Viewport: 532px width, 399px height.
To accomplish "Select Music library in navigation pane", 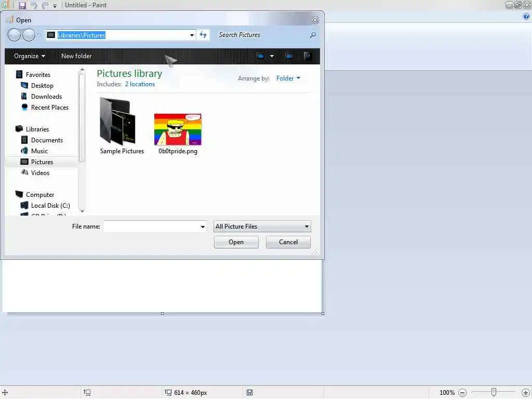I will 39,151.
